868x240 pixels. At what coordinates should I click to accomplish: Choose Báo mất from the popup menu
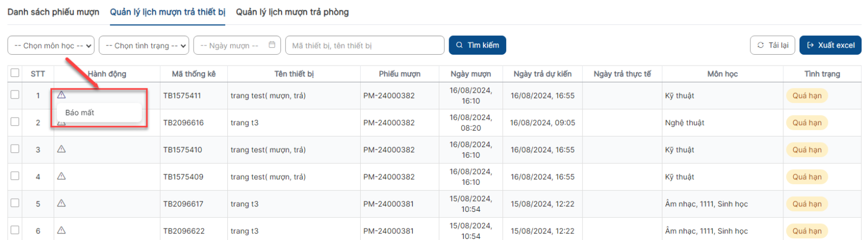click(x=80, y=113)
